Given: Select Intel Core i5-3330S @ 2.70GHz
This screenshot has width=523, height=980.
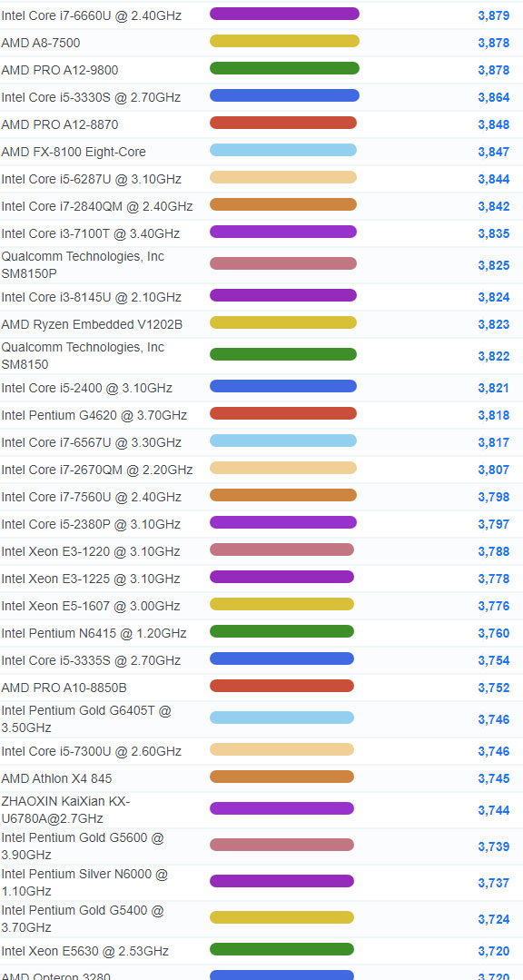Looking at the screenshot, I should [x=91, y=97].
